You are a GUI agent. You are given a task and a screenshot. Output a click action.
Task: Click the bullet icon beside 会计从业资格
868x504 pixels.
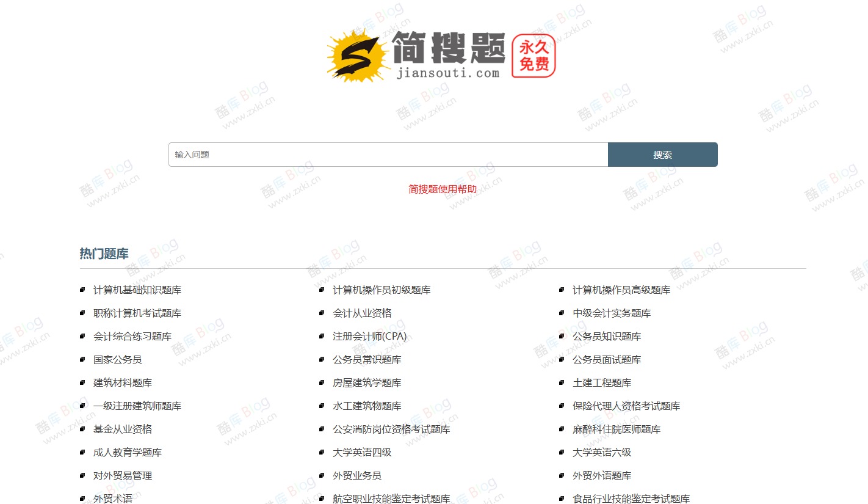point(322,313)
